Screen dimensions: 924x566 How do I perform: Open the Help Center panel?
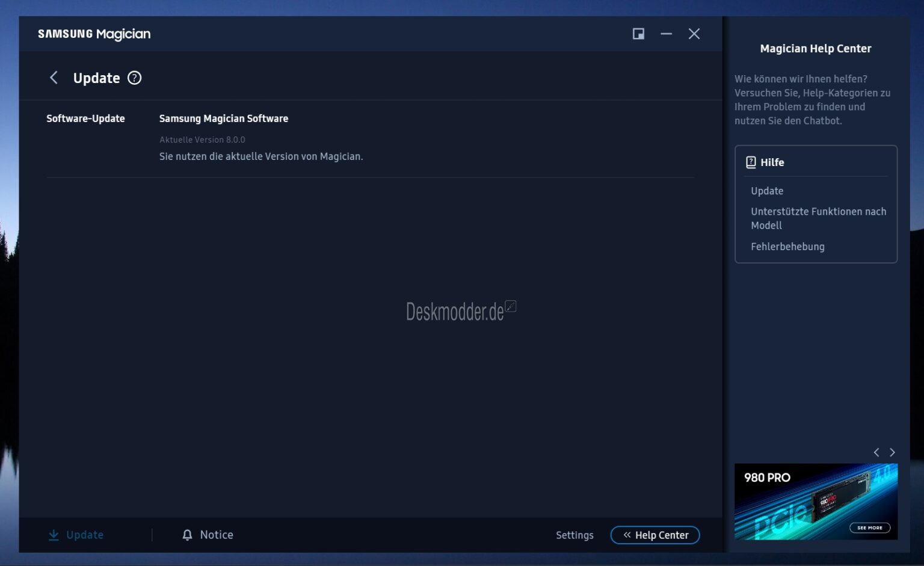pos(655,535)
